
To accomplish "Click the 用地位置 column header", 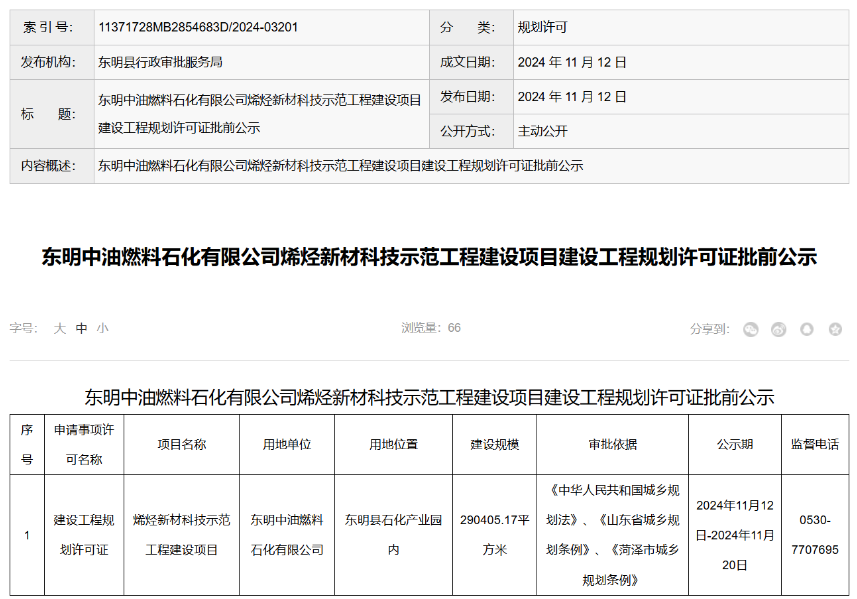I will (394, 444).
